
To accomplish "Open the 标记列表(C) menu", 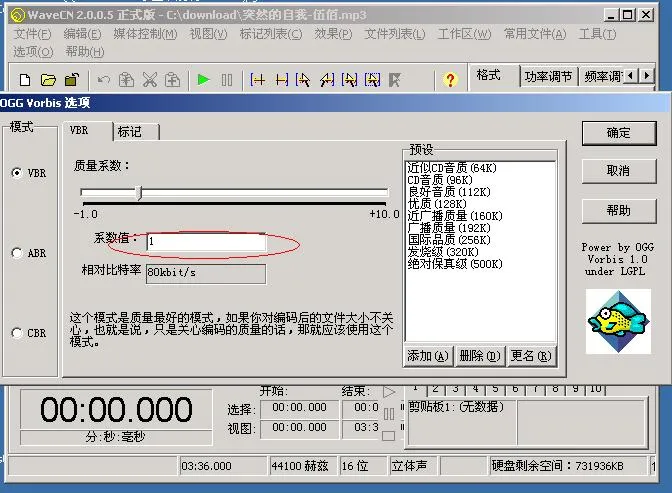I will (x=271, y=34).
